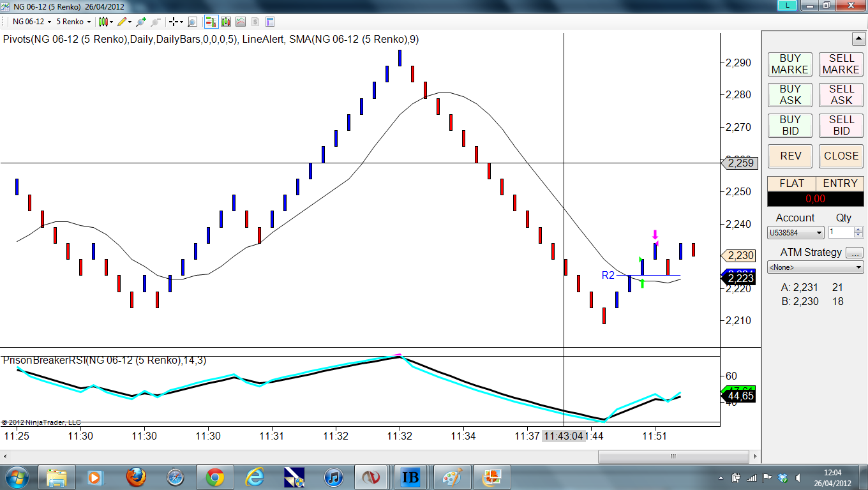Open the ATM Strategy None dropdown

click(816, 267)
